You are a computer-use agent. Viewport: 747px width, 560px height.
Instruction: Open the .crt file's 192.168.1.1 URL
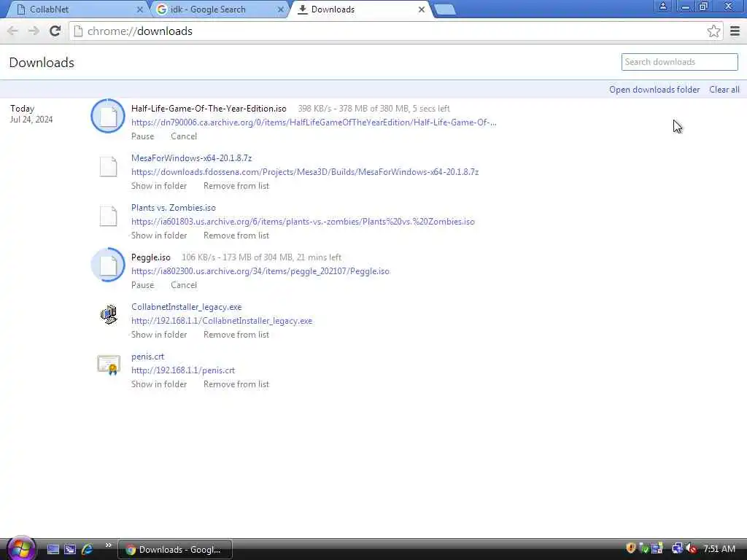click(x=183, y=370)
